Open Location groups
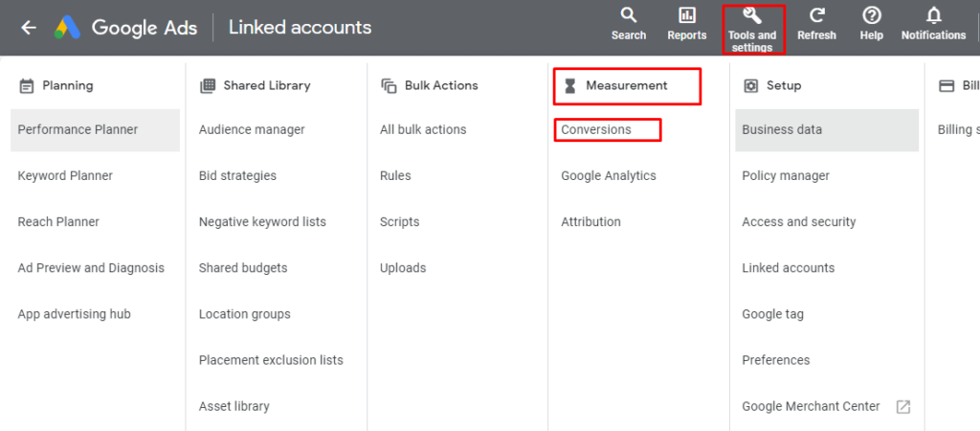The height and width of the screenshot is (431, 980). pyautogui.click(x=244, y=314)
